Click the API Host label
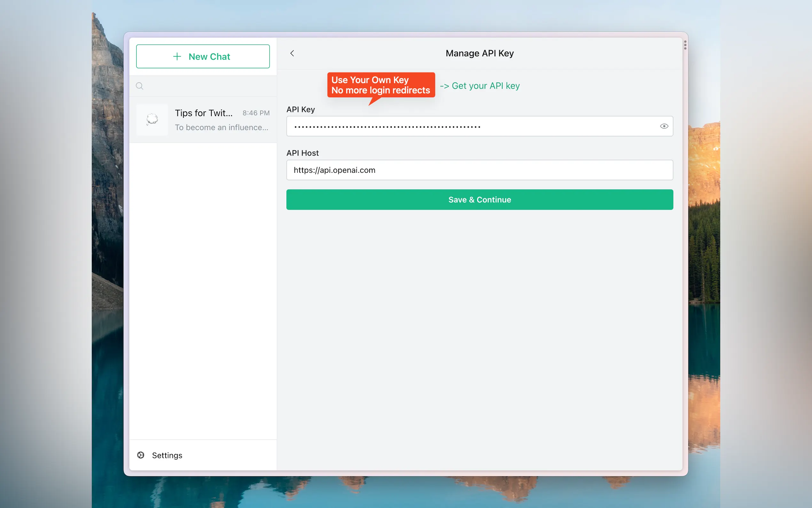This screenshot has width=812, height=508. tap(302, 153)
